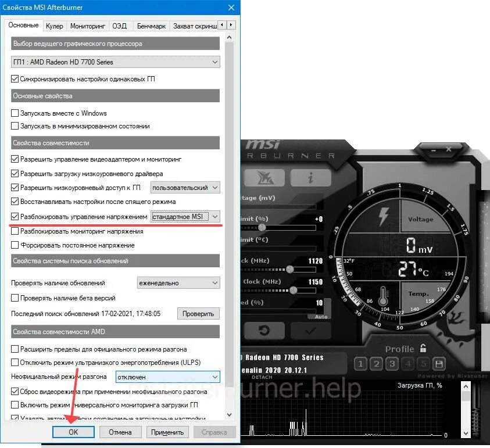Click the GPU load graph area
Screen dimensions: 490x448
click(342, 413)
